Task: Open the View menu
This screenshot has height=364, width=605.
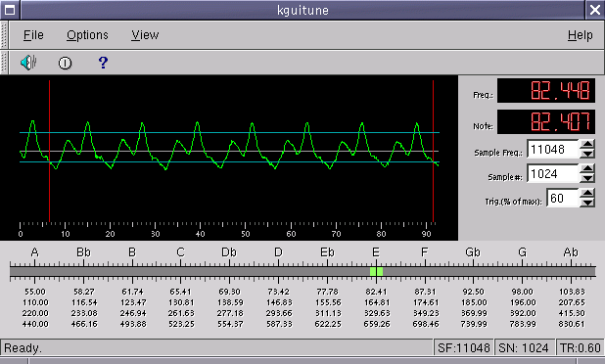Action: tap(145, 35)
